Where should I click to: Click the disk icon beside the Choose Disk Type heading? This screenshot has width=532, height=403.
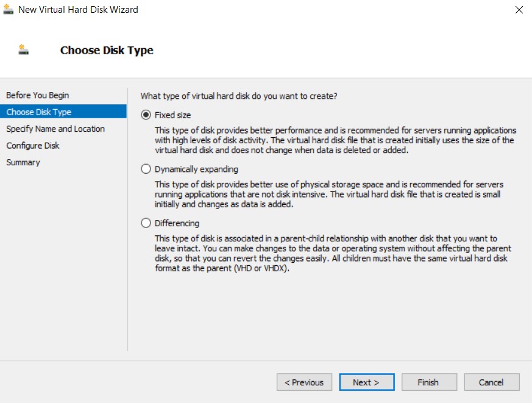coord(24,50)
